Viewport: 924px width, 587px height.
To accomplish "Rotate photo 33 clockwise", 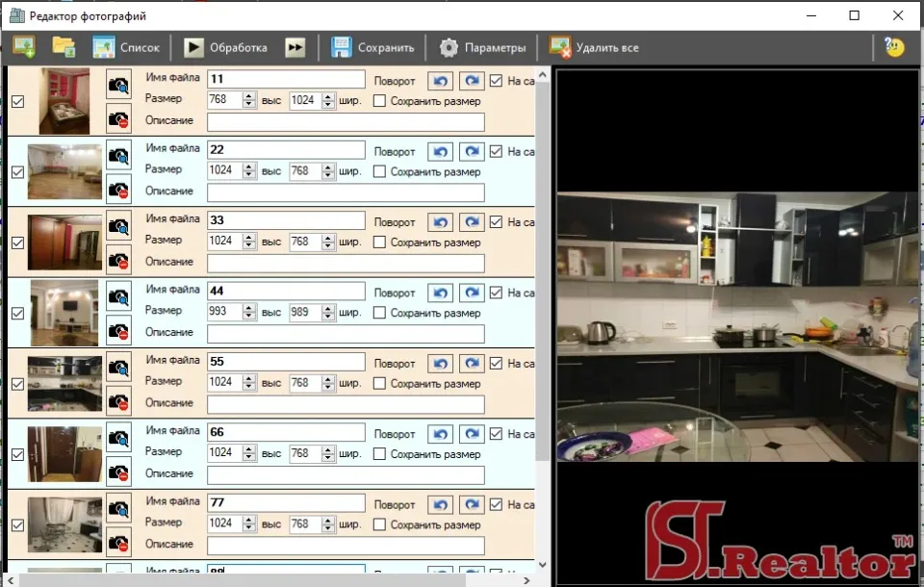I will click(x=472, y=222).
